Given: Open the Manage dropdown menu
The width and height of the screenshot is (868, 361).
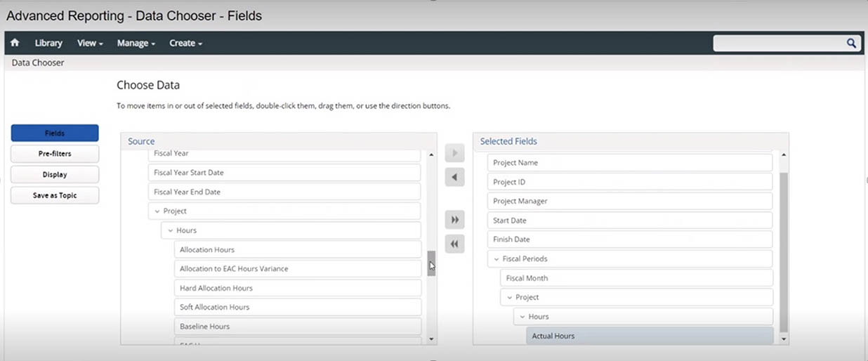Looking at the screenshot, I should point(136,43).
